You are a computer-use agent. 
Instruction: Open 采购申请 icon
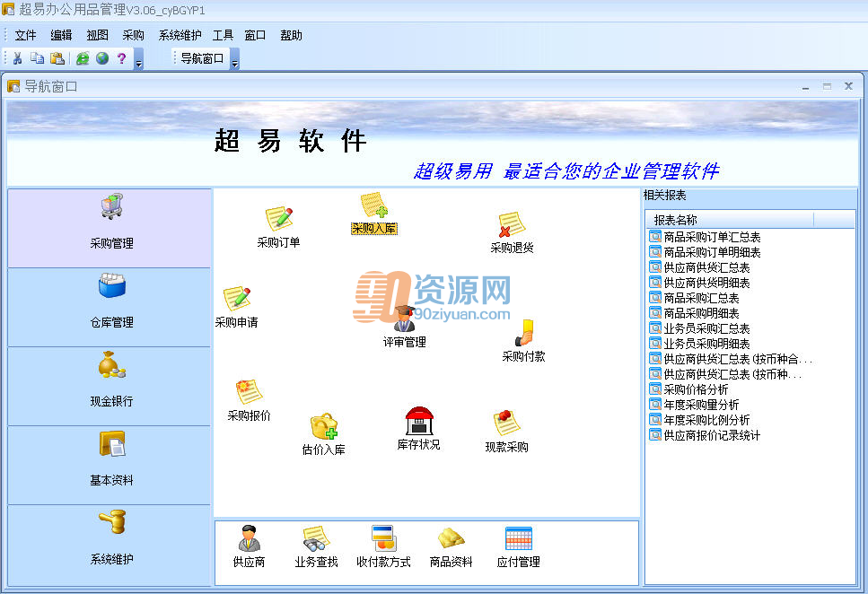237,299
